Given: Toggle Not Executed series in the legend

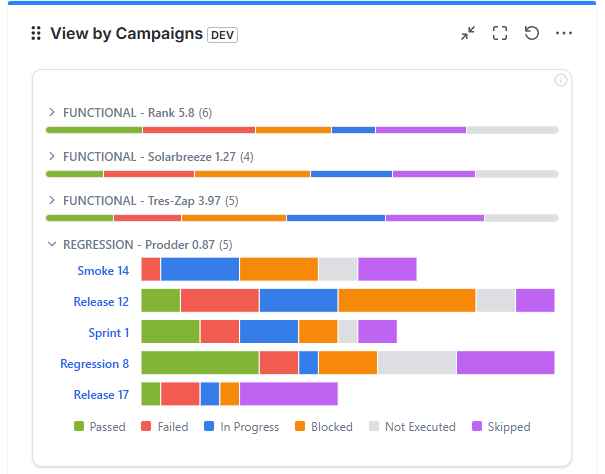Looking at the screenshot, I should click(x=412, y=427).
